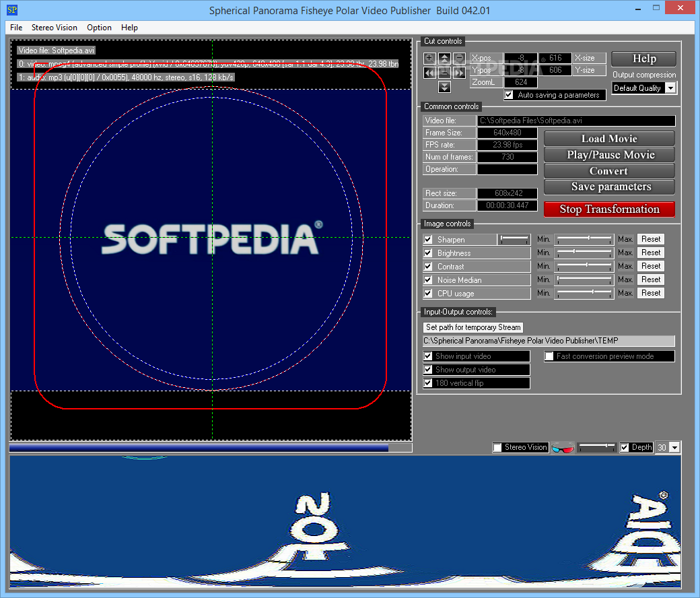Click the small slider beside Sharpen label

514,239
